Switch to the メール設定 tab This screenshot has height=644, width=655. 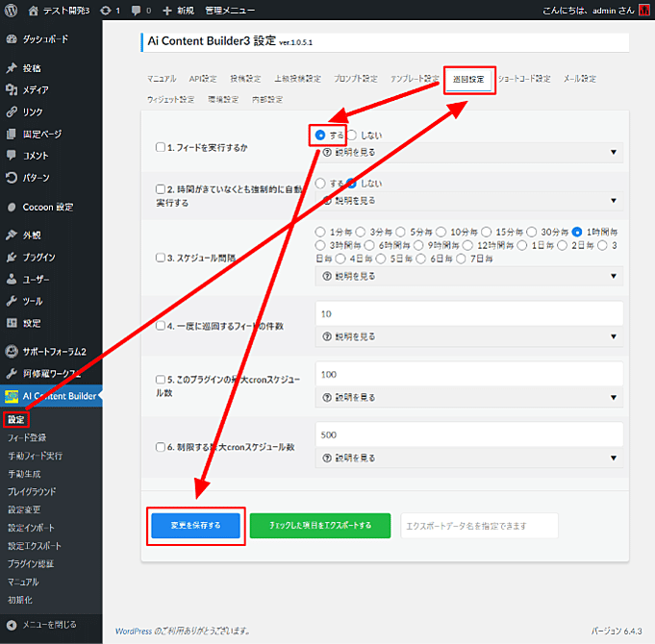[x=579, y=79]
